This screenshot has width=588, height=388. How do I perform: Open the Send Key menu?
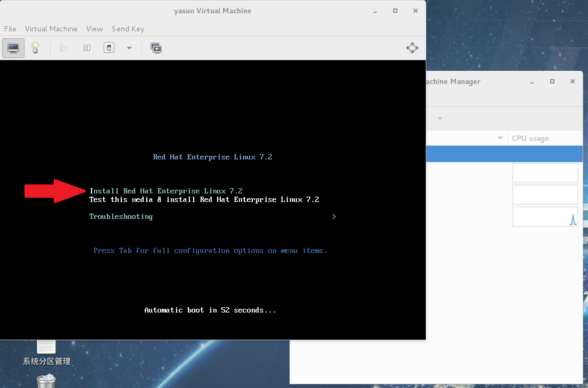128,29
